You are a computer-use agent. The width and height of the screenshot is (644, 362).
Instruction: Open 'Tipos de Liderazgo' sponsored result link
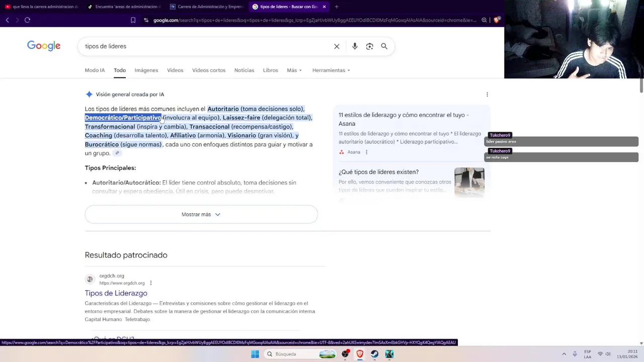[116, 293]
